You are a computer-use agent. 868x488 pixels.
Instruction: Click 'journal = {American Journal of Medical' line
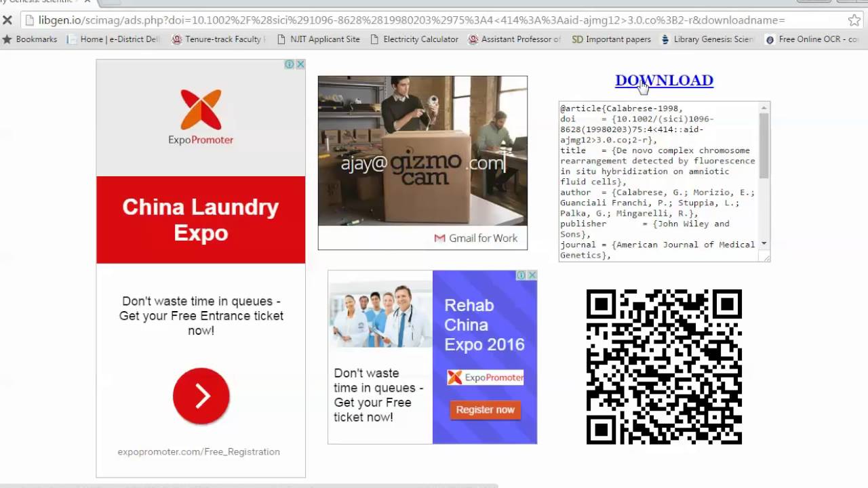[657, 245]
